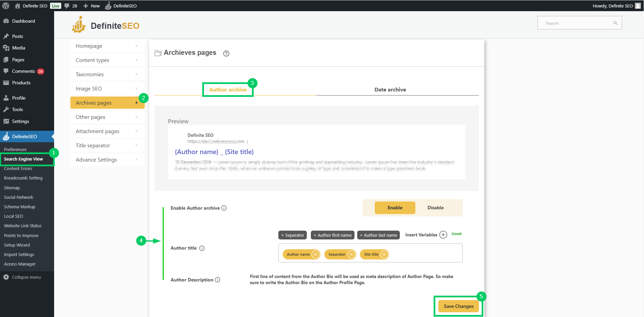Set Author archive to Disable

tap(435, 208)
